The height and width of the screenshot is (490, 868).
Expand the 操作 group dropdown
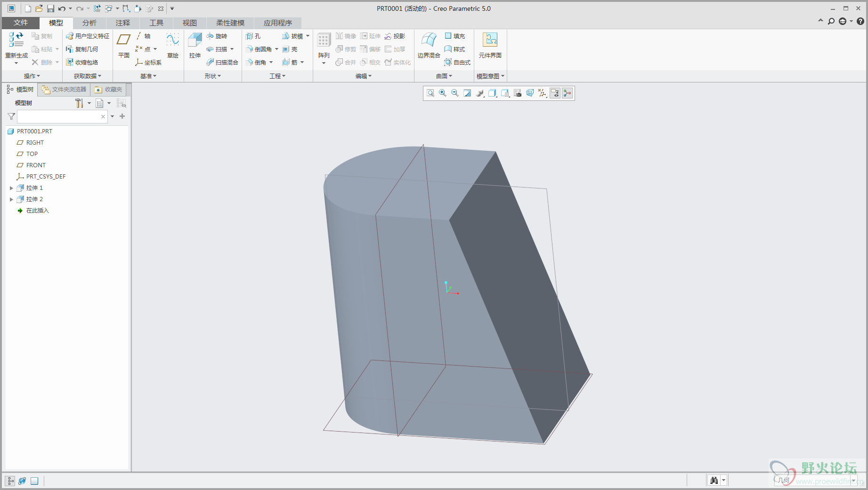coord(32,76)
